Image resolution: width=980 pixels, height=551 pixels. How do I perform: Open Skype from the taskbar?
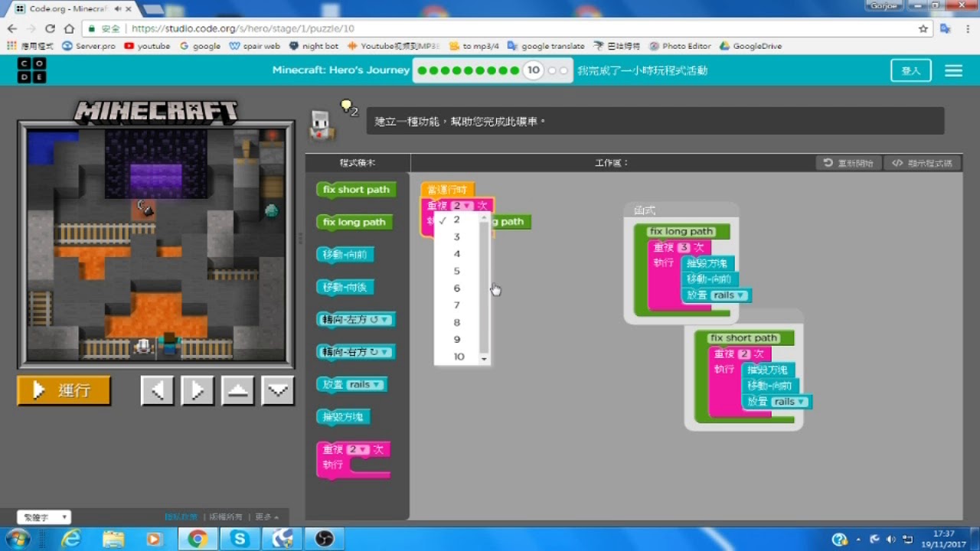tap(240, 539)
